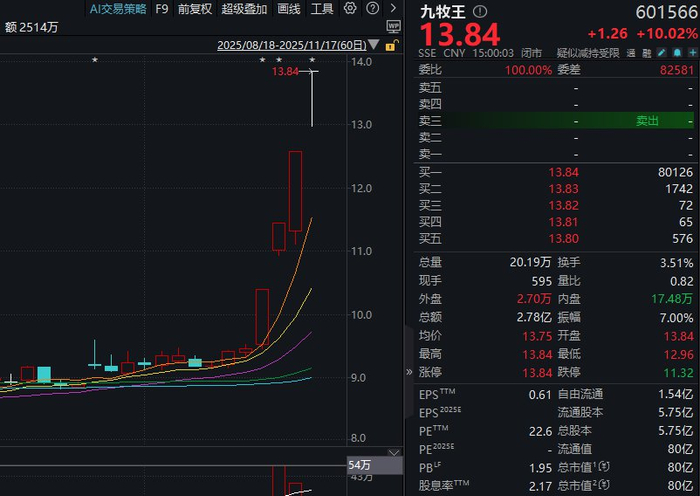Click the stock code 601566
The image size is (700, 496).
tap(666, 12)
